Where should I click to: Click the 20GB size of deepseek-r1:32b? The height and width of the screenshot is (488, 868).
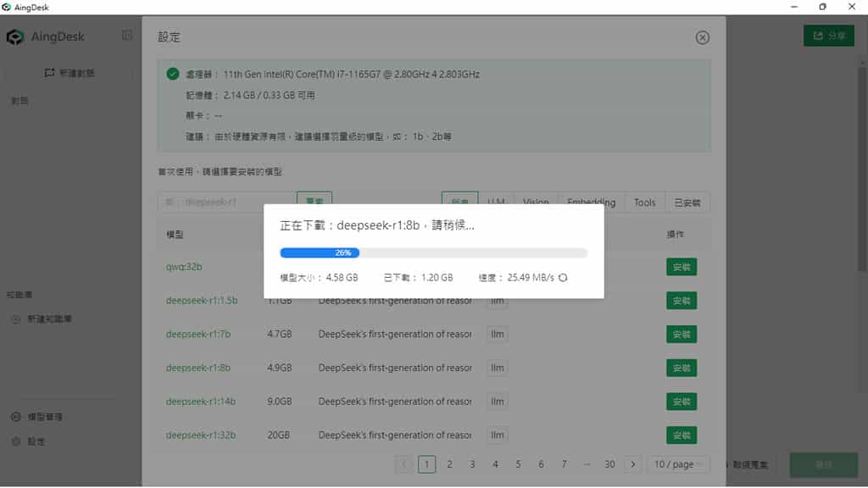pos(278,435)
